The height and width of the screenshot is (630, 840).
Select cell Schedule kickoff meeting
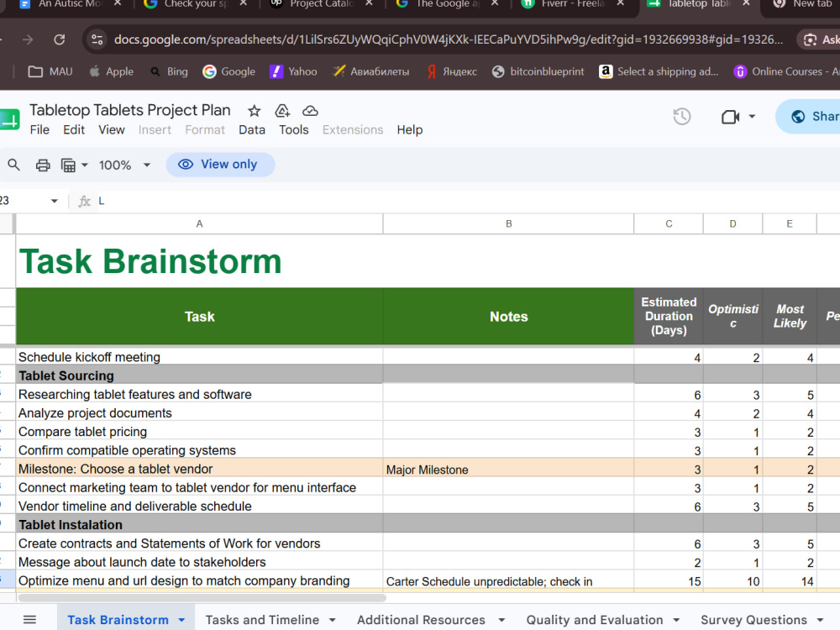click(199, 357)
